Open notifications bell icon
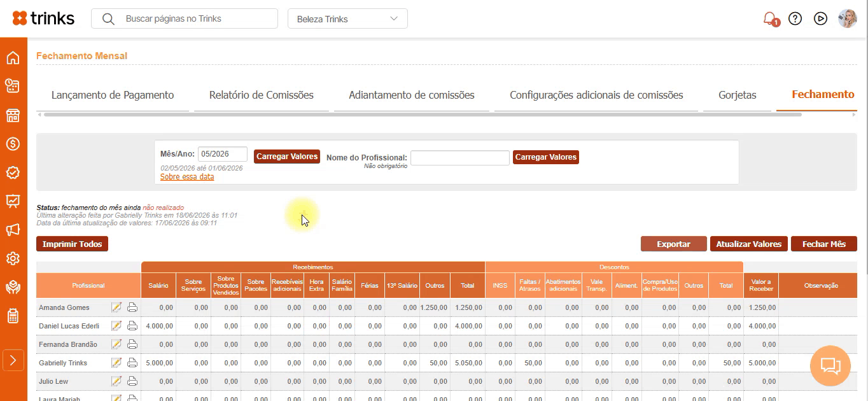Viewport: 868px width, 401px height. click(x=770, y=18)
